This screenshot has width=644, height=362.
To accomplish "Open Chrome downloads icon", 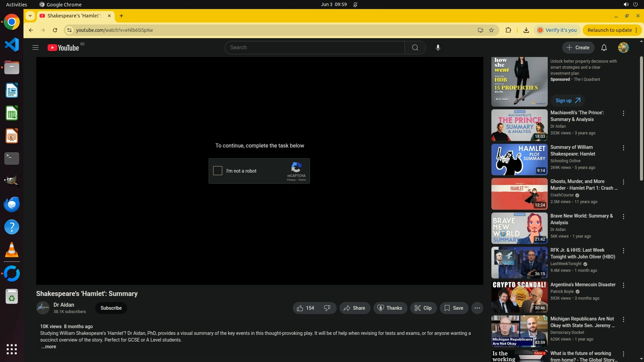I will 526,30.
